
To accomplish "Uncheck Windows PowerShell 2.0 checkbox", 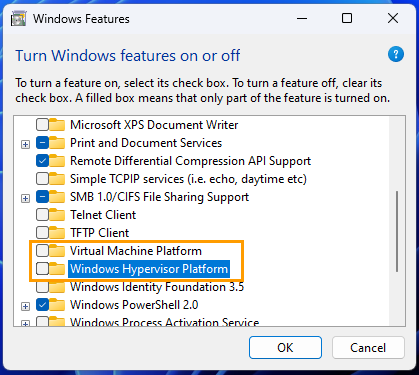I will (42, 305).
